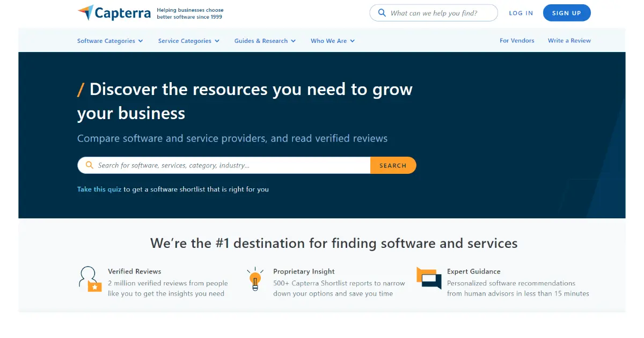This screenshot has height=338, width=644.
Task: Open the Who We Are dropdown
Action: tap(333, 41)
